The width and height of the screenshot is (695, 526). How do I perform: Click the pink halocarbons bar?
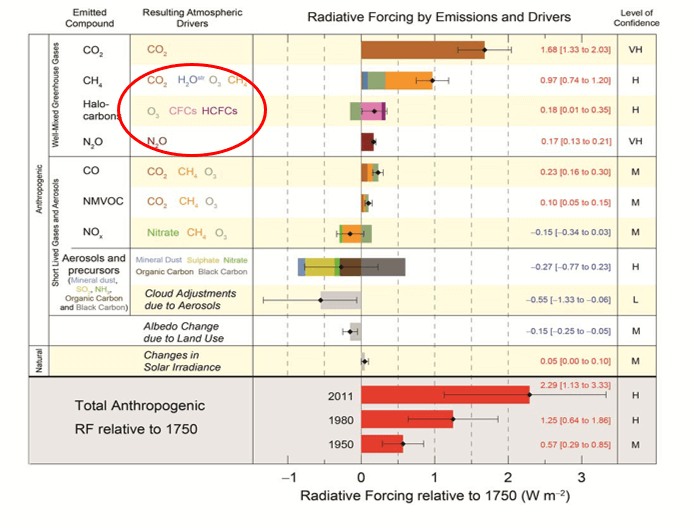click(x=372, y=111)
